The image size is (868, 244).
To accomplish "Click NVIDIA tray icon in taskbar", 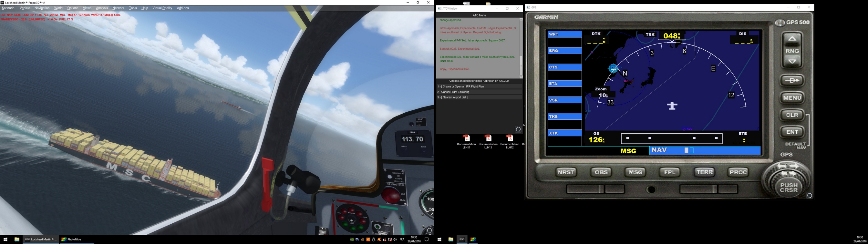I will pyautogui.click(x=352, y=239).
